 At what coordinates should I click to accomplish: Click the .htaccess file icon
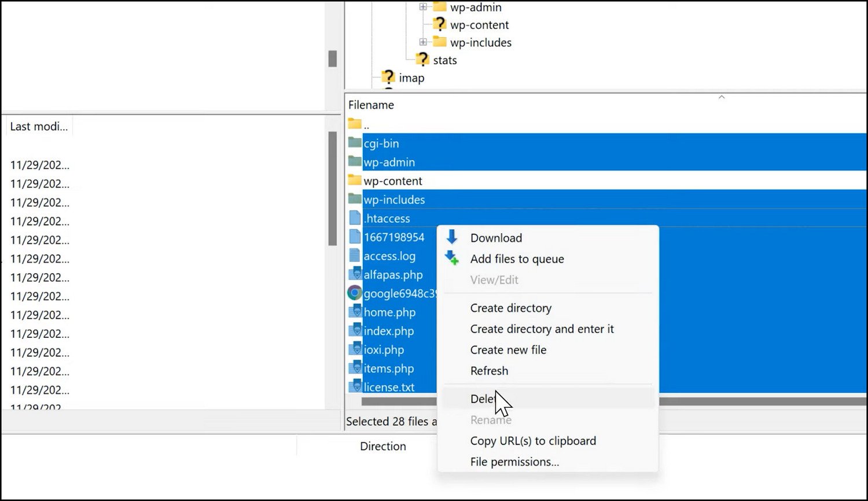click(355, 218)
